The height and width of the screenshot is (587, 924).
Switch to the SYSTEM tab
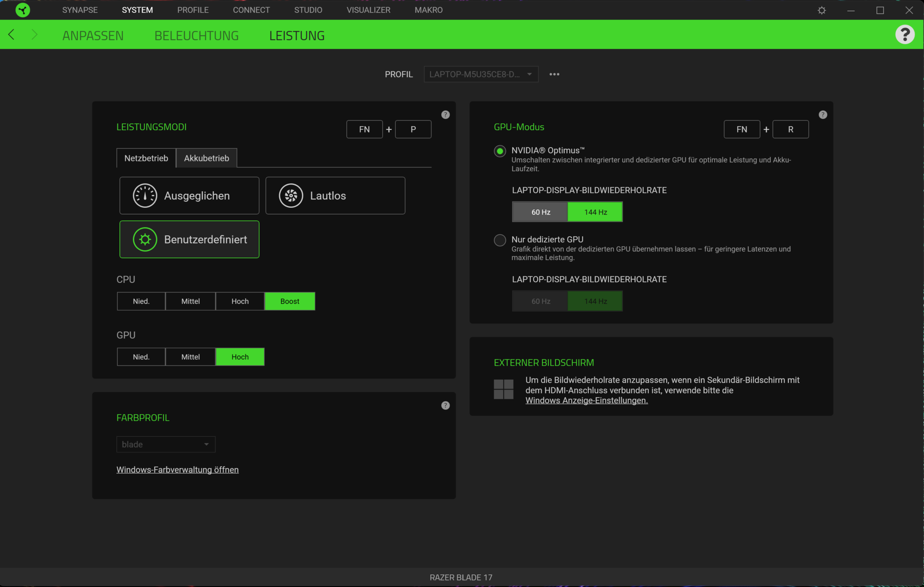137,10
